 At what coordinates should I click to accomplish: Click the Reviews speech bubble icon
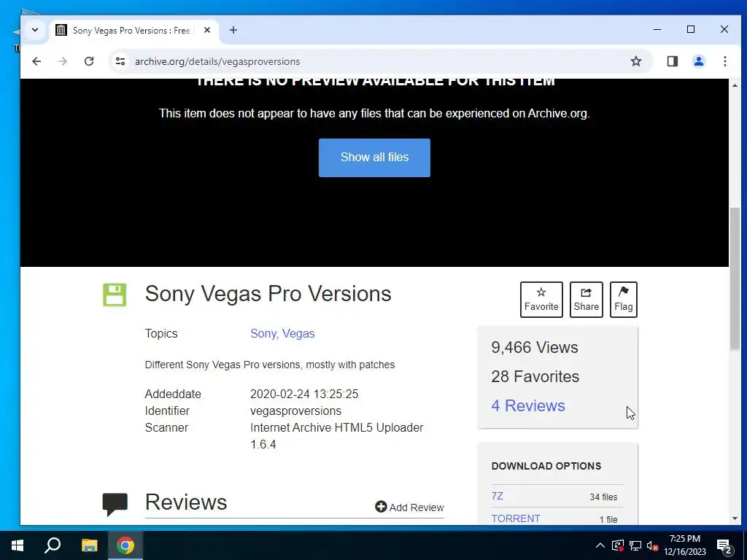(x=115, y=505)
